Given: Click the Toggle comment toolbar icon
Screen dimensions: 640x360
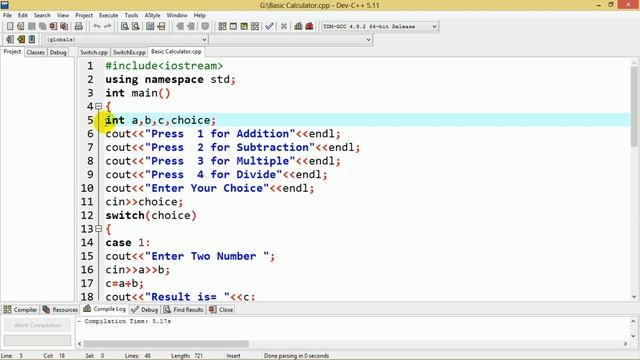Looking at the screenshot, I should pyautogui.click(x=205, y=26).
